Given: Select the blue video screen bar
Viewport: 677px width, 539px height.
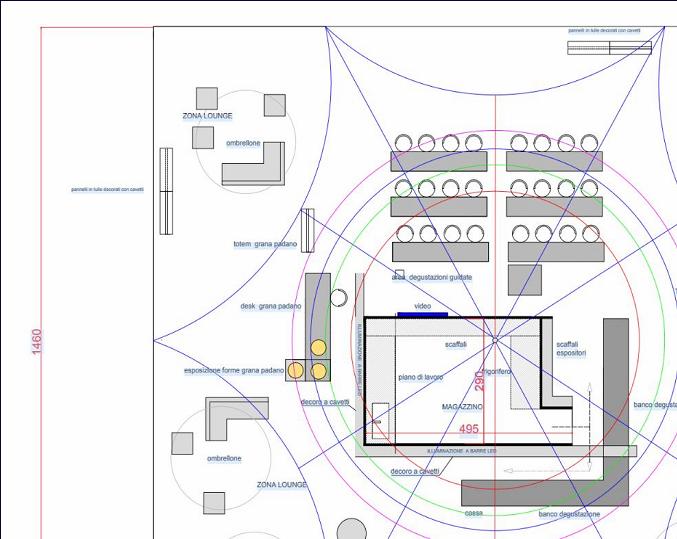Looking at the screenshot, I should pos(422,315).
